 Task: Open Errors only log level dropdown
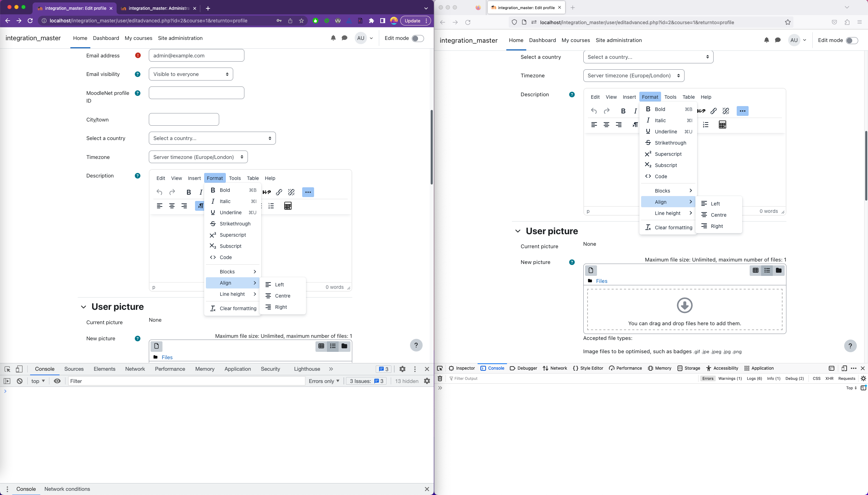click(324, 381)
